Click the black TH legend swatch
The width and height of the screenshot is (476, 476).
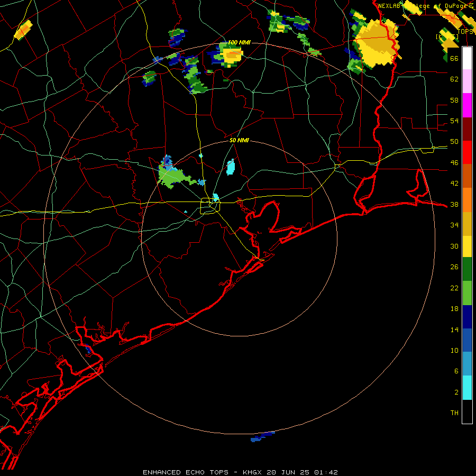tap(467, 411)
